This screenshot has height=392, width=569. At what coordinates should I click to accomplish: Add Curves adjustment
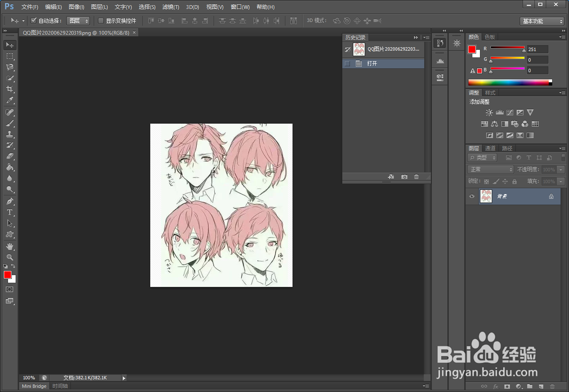(x=510, y=112)
